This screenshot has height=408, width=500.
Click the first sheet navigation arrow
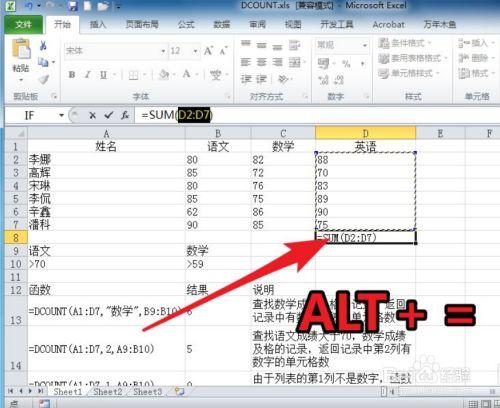point(11,391)
